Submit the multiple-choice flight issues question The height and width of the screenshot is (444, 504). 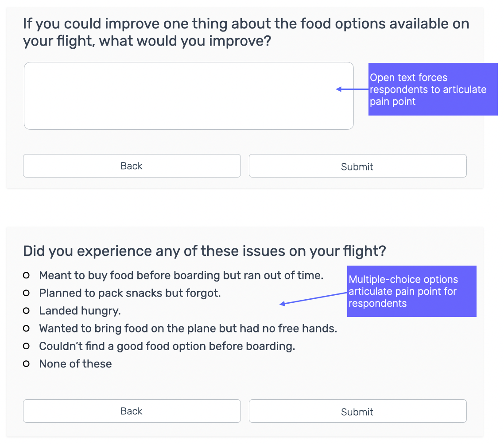point(357,411)
